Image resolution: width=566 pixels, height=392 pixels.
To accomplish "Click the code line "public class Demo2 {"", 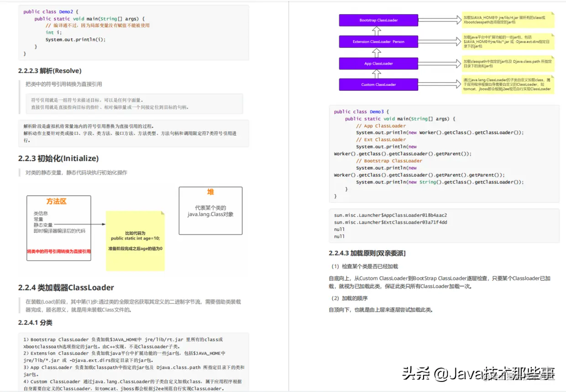I will [x=50, y=11].
